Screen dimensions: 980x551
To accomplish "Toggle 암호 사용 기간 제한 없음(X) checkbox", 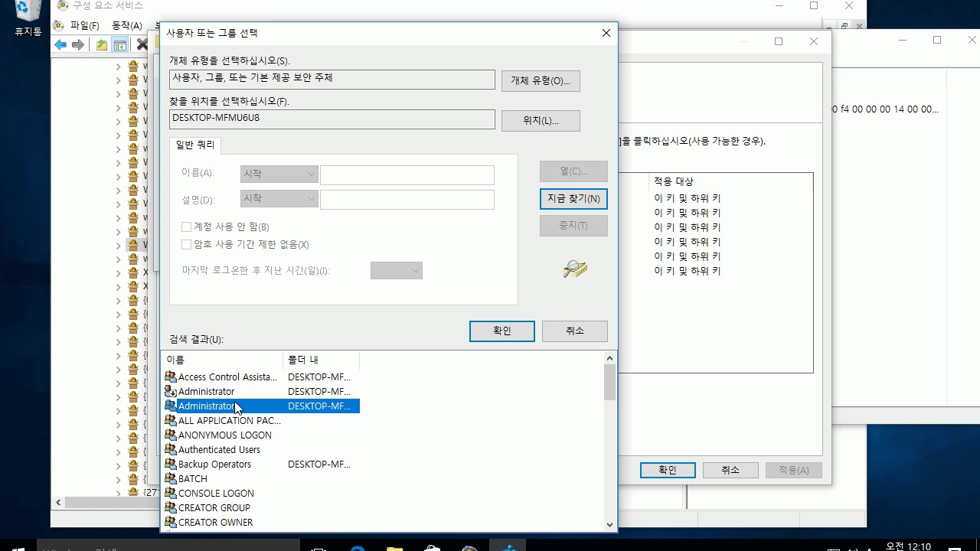I will pos(186,244).
